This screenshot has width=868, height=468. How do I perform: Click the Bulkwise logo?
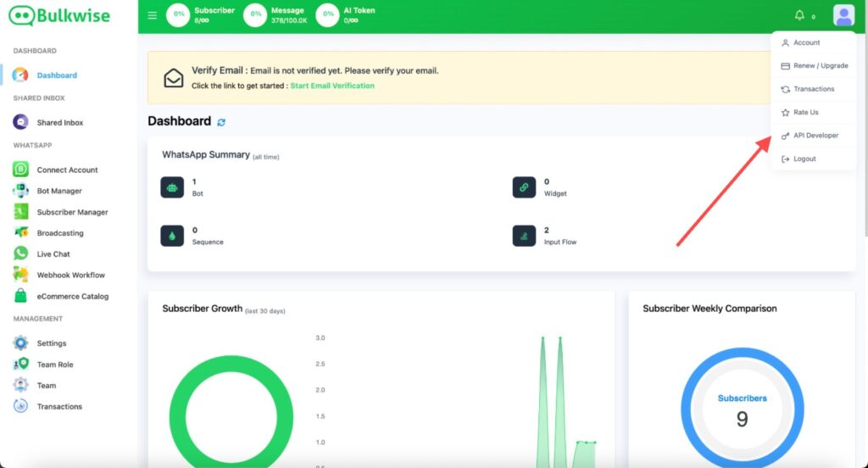[x=59, y=15]
